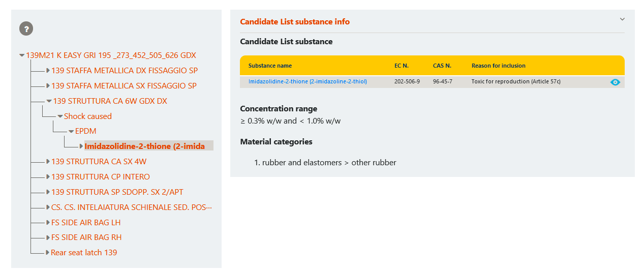Open Imidazolidine-2-thione substance link in table
Viewport: 644px width, 271px height.
(x=308, y=81)
